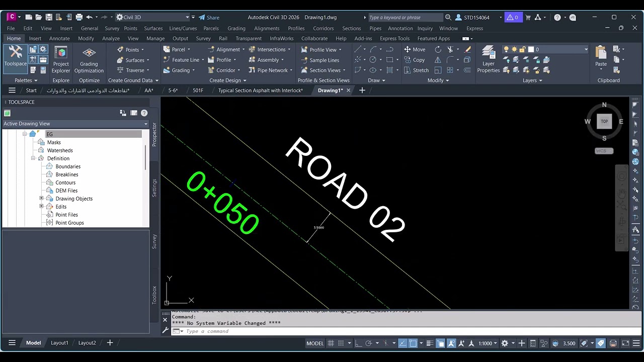Click the Erase tool icon

point(467,49)
